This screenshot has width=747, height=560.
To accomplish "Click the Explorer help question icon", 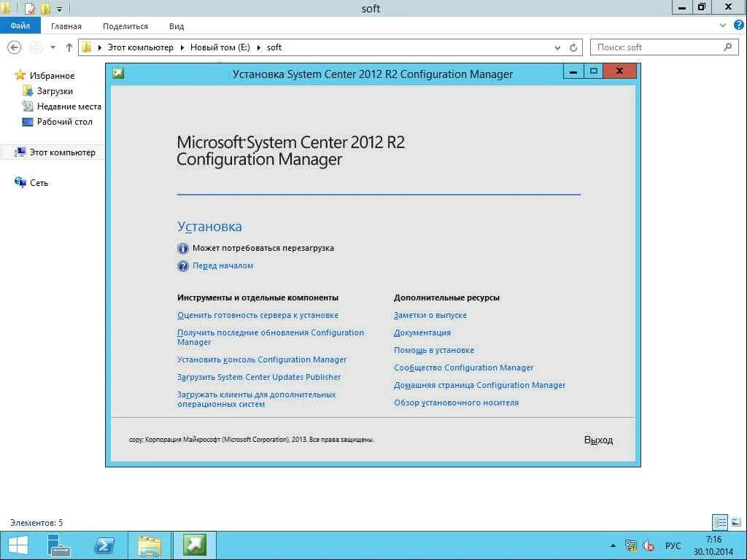I will click(x=738, y=26).
